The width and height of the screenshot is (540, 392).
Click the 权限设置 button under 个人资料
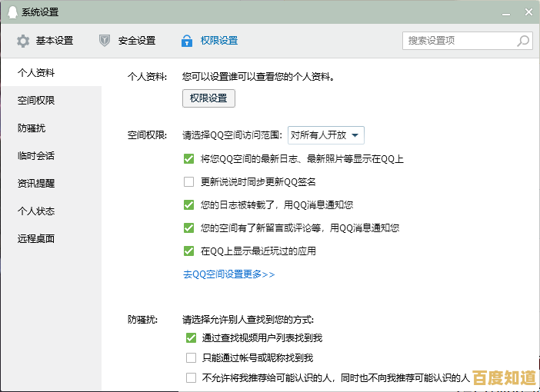(x=208, y=98)
